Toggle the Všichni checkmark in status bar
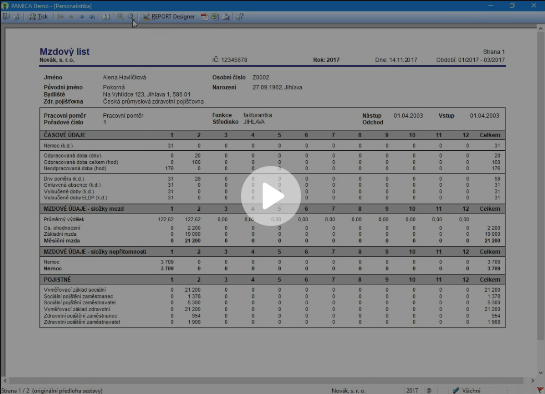Image resolution: width=545 pixels, height=394 pixels. click(456, 390)
